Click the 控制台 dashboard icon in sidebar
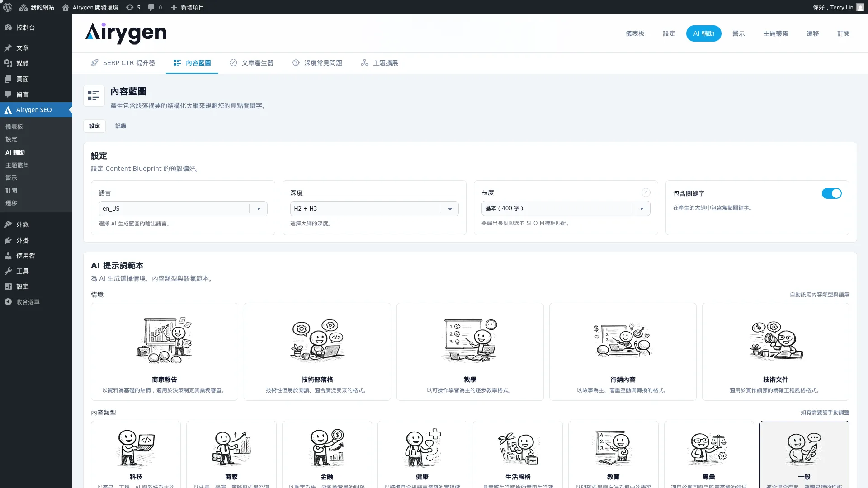Image resolution: width=868 pixels, height=488 pixels. (x=8, y=28)
